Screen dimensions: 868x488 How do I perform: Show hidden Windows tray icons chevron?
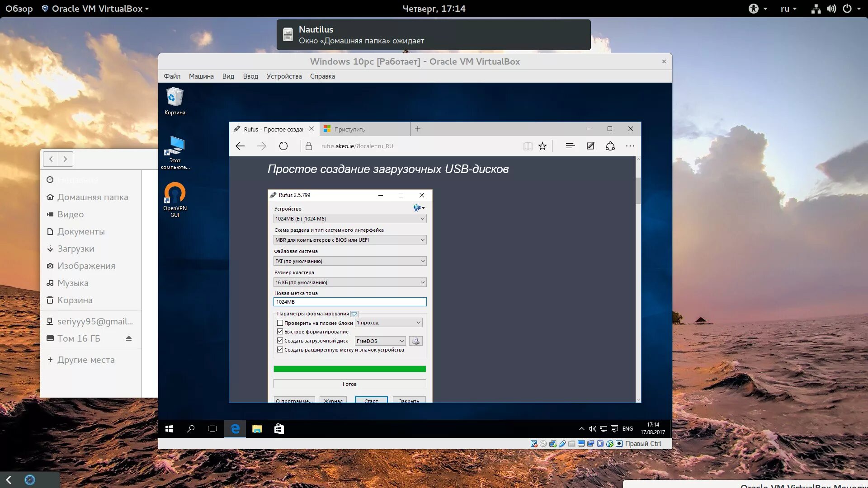pyautogui.click(x=581, y=429)
